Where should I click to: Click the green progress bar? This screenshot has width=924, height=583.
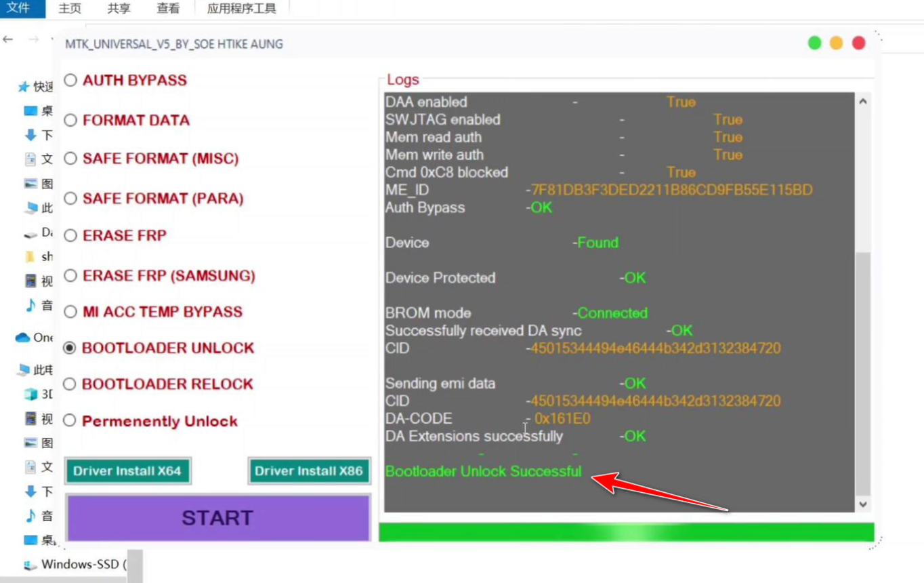[627, 532]
